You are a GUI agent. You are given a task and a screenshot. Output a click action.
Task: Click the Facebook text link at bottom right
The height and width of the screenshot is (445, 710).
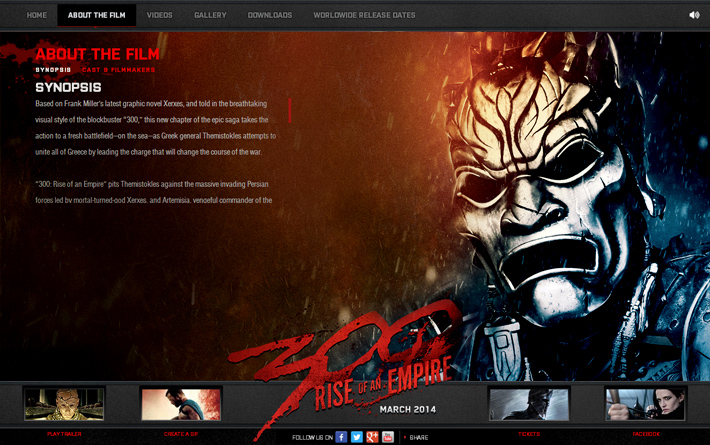pos(646,434)
